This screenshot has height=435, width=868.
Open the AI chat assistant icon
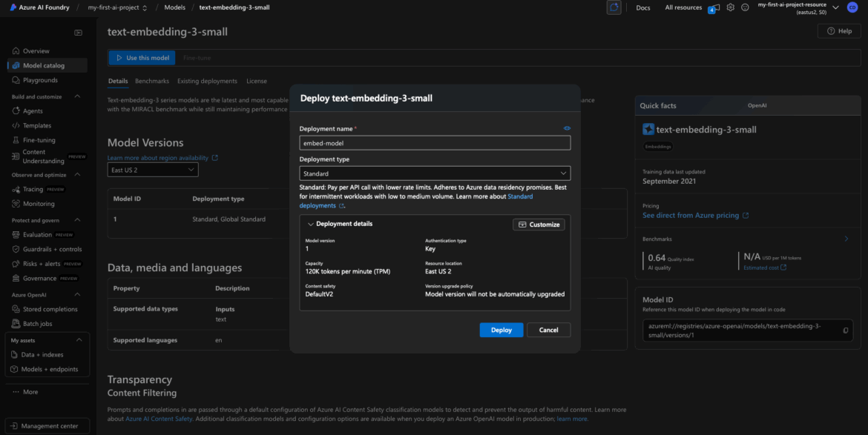614,7
